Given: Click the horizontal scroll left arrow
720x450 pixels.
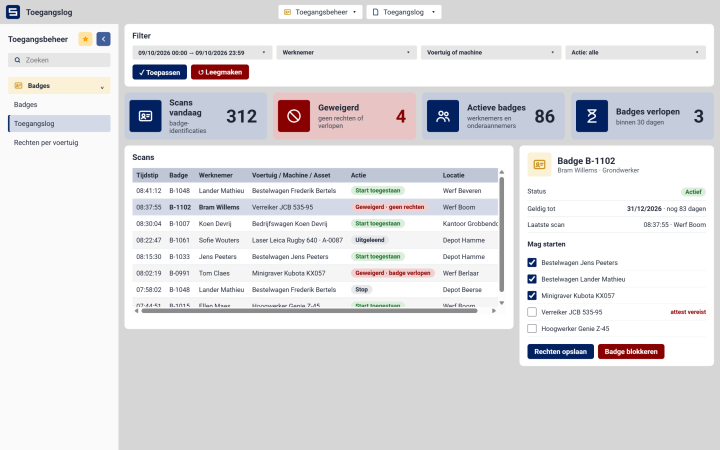Looking at the screenshot, I should pyautogui.click(x=136, y=311).
